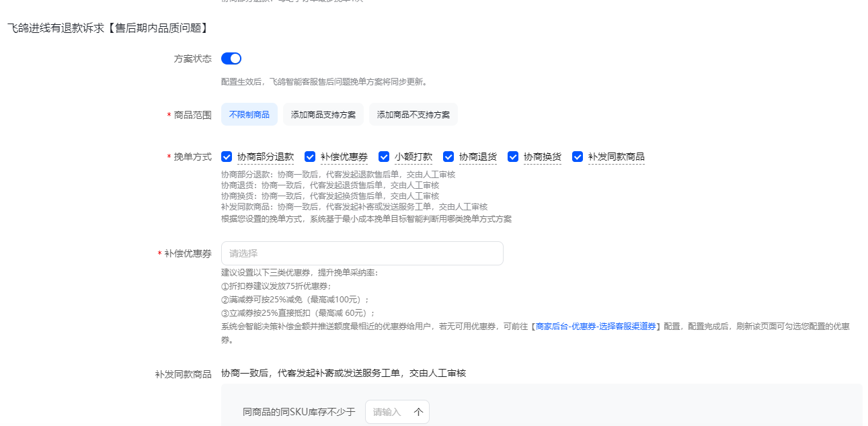Choose 添加商品不支持方案 option
This screenshot has height=426, width=868.
click(x=413, y=114)
